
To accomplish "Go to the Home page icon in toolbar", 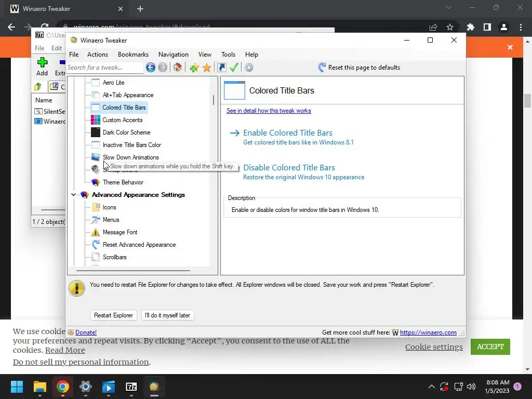I will click(x=177, y=68).
